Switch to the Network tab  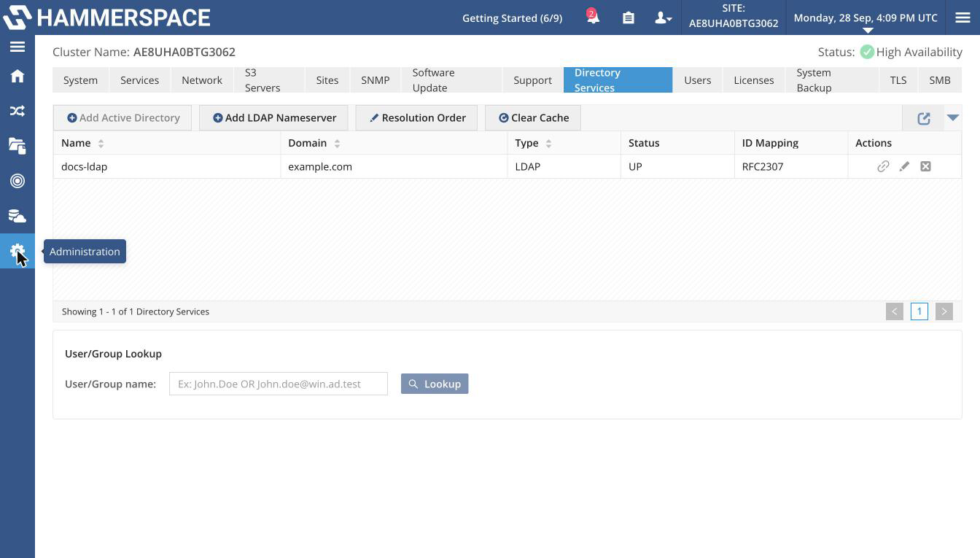[x=202, y=80]
